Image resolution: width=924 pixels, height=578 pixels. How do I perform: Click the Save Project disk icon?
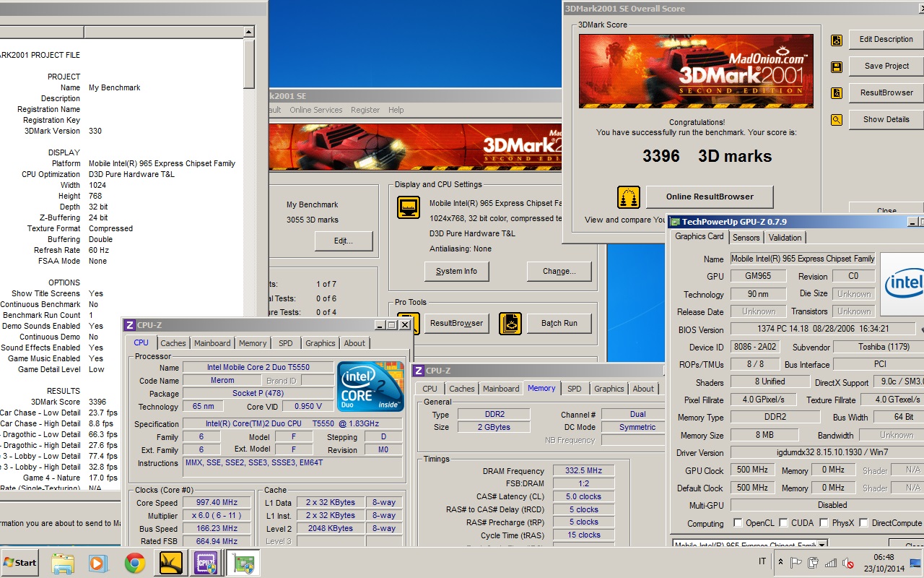pyautogui.click(x=837, y=67)
